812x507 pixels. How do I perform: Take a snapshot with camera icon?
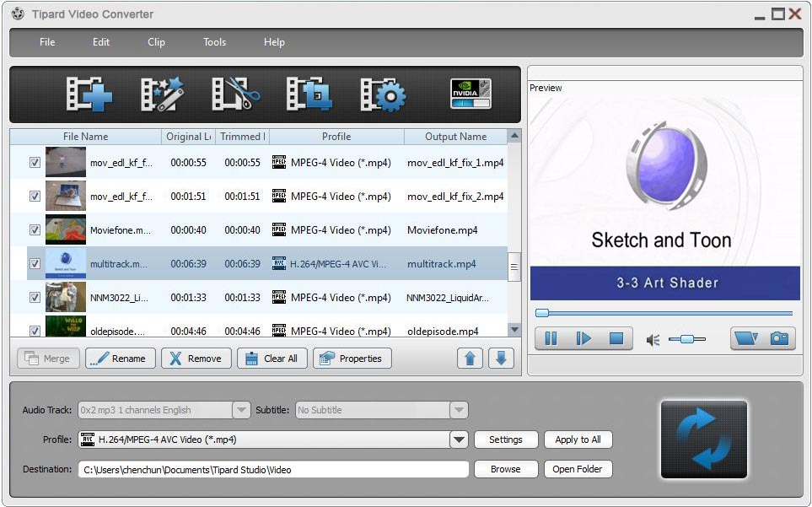point(779,339)
